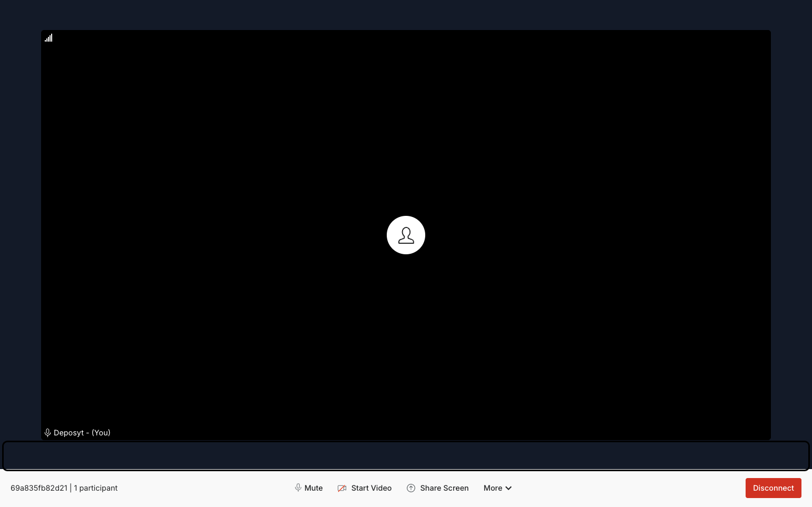The height and width of the screenshot is (507, 812).
Task: Select the 'Deposyt - (You)' name label
Action: coord(82,433)
